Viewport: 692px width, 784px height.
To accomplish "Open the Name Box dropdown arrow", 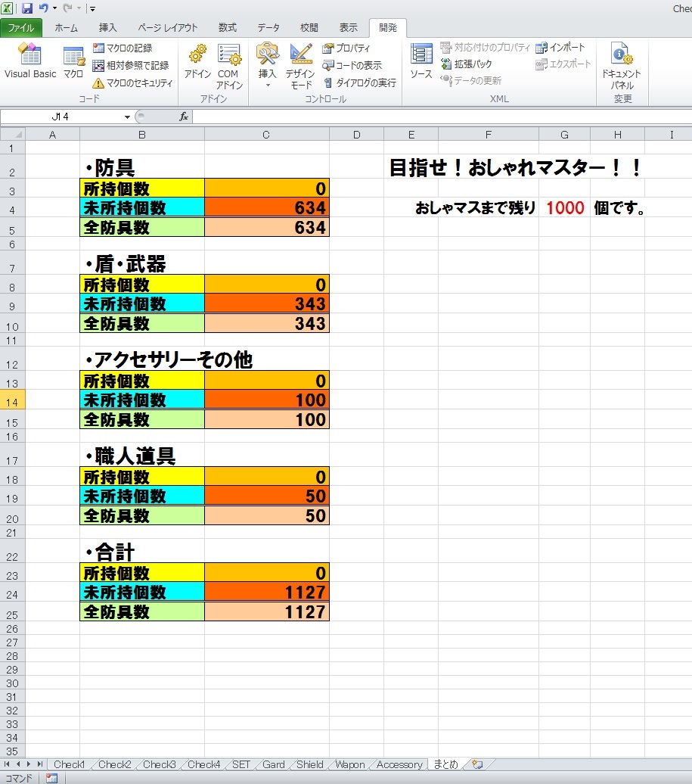I will (127, 117).
